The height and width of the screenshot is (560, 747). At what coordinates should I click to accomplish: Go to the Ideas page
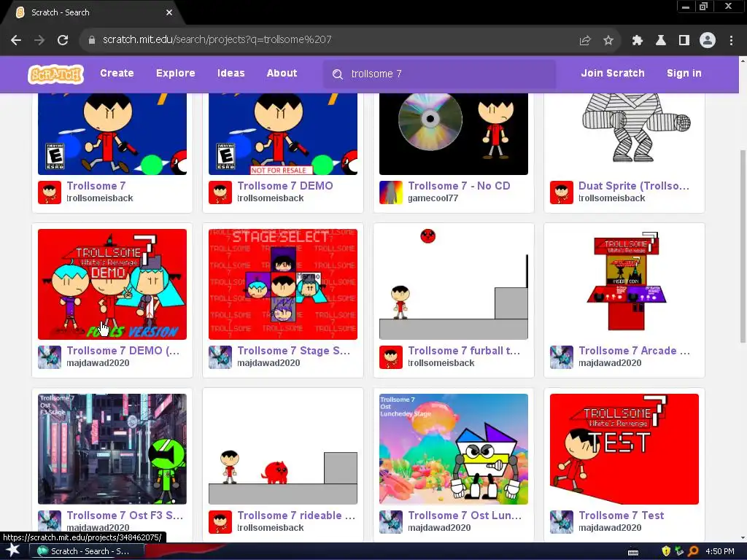click(231, 74)
